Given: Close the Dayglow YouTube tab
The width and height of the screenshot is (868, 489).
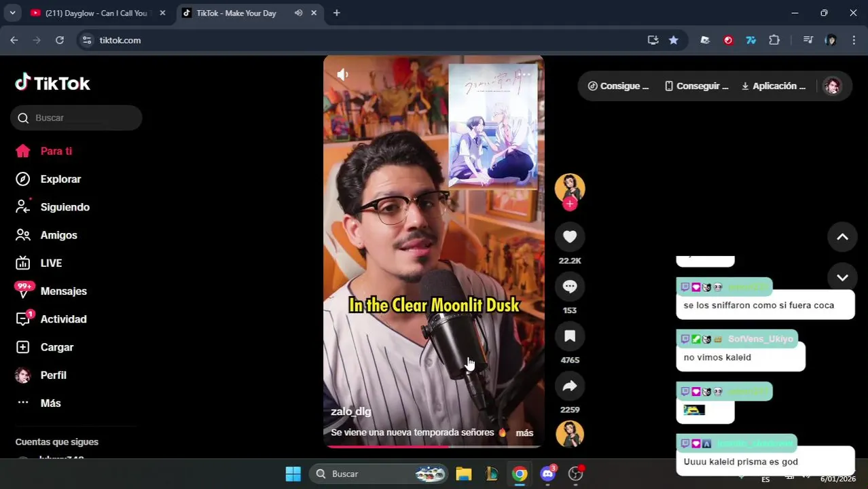Looking at the screenshot, I should click(x=162, y=13).
